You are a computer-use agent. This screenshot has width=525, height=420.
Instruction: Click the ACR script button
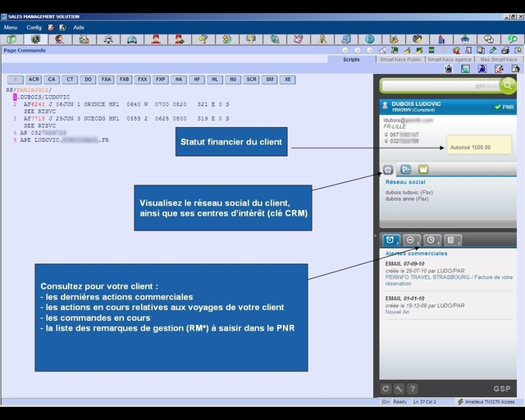pos(34,80)
